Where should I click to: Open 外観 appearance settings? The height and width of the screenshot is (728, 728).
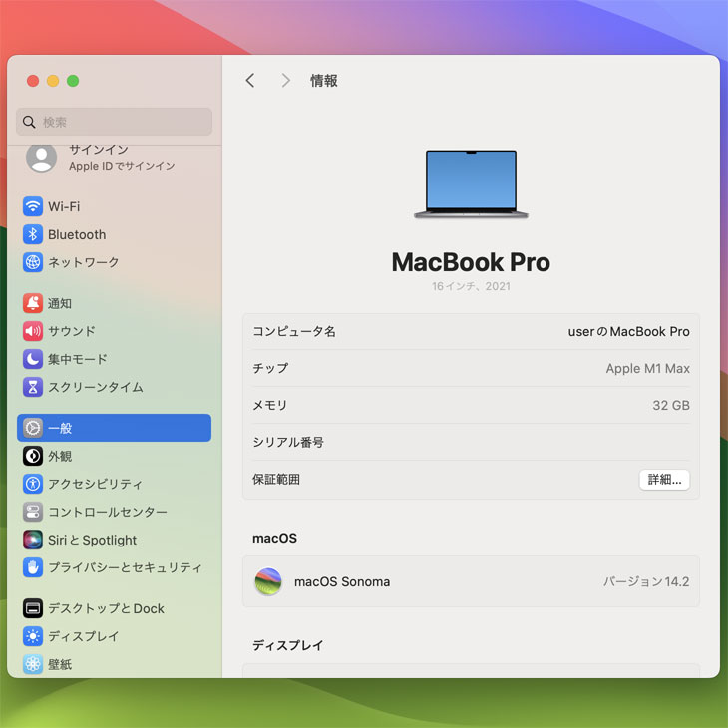coord(60,456)
